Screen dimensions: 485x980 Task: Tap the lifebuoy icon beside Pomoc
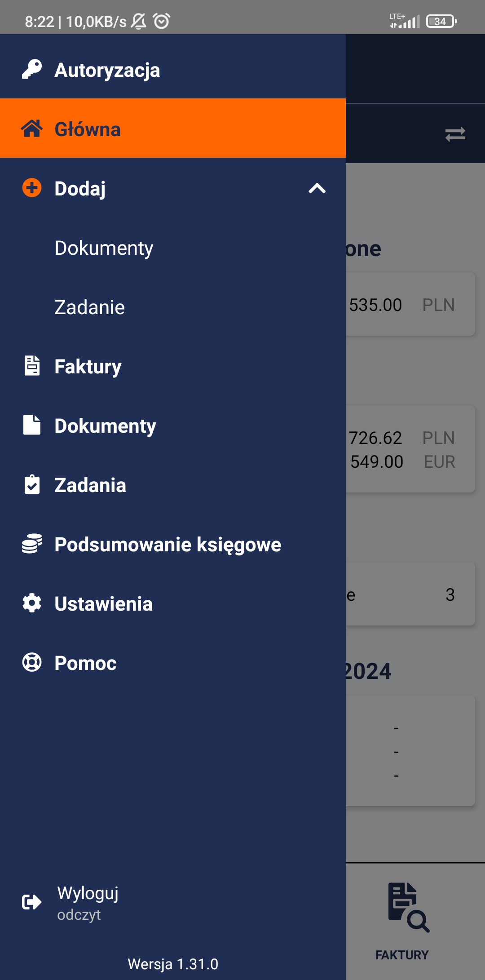(32, 662)
